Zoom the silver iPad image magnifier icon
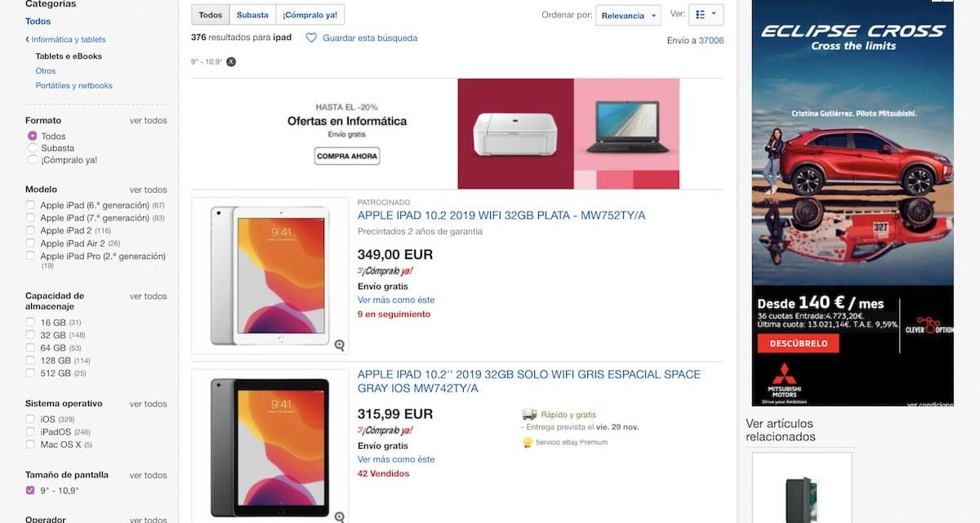The width and height of the screenshot is (980, 523). tap(339, 346)
